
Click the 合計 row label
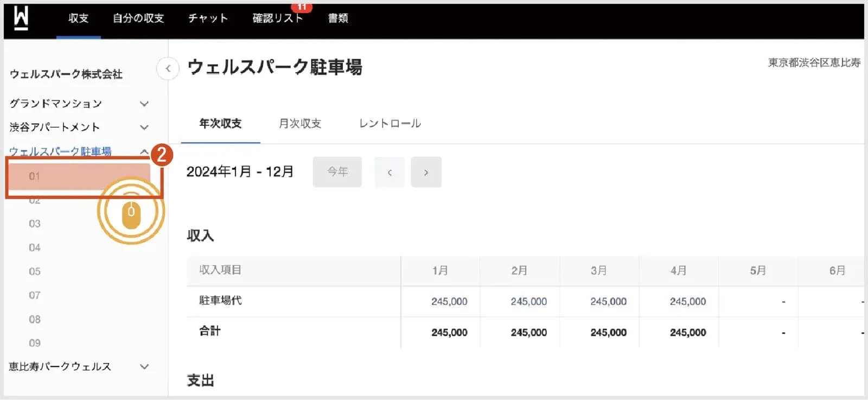click(210, 331)
